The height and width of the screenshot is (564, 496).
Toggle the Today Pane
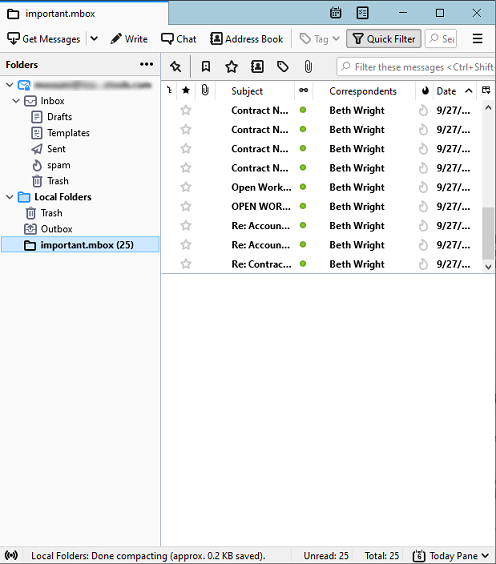(450, 555)
